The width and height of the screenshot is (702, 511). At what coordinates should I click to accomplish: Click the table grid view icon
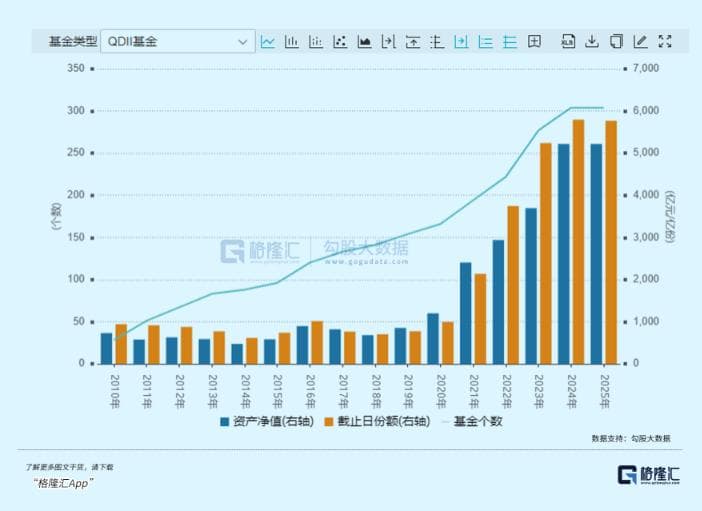pyautogui.click(x=534, y=41)
